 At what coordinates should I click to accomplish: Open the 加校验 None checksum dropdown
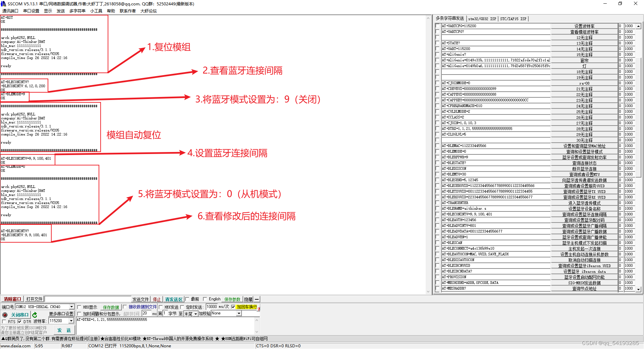(239, 313)
